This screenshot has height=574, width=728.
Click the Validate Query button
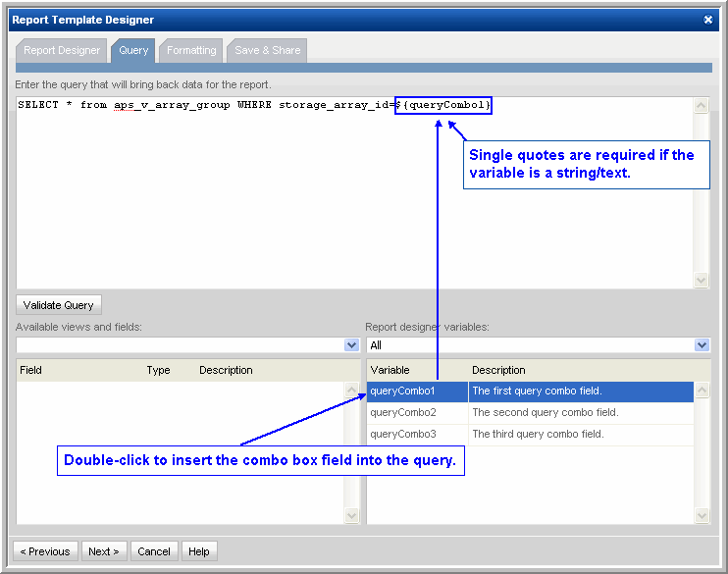coord(59,305)
